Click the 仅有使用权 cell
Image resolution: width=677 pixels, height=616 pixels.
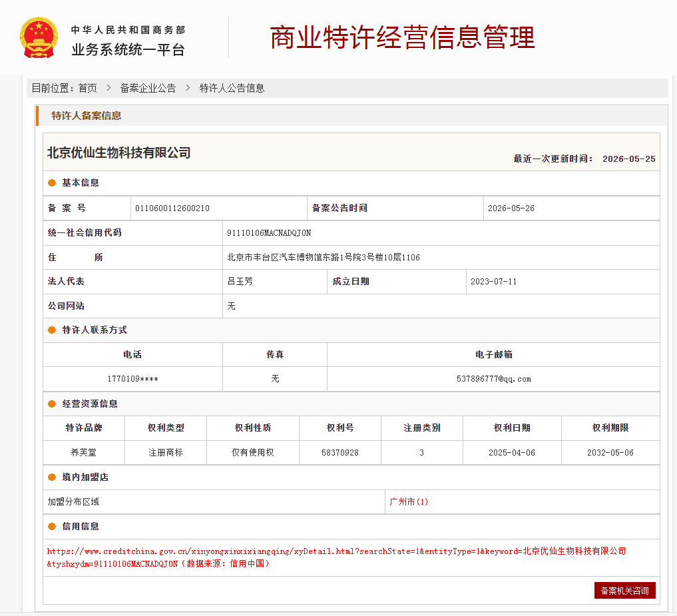(252, 452)
